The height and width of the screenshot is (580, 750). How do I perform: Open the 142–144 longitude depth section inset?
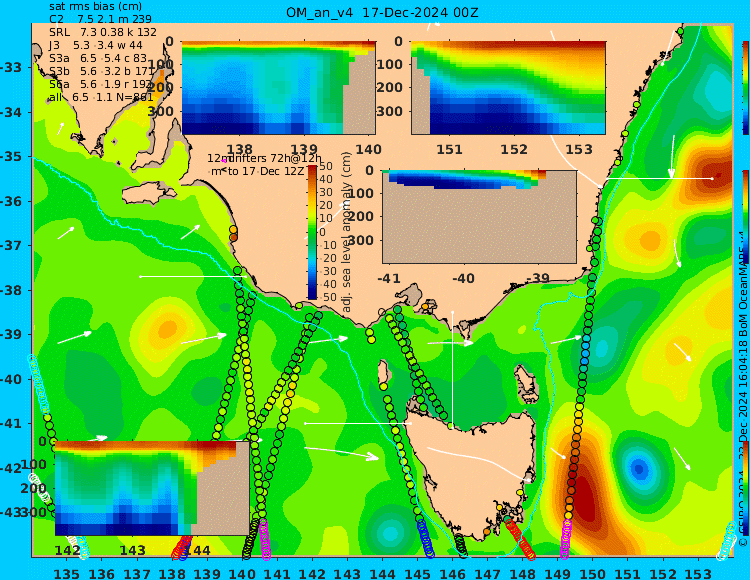[x=152, y=488]
